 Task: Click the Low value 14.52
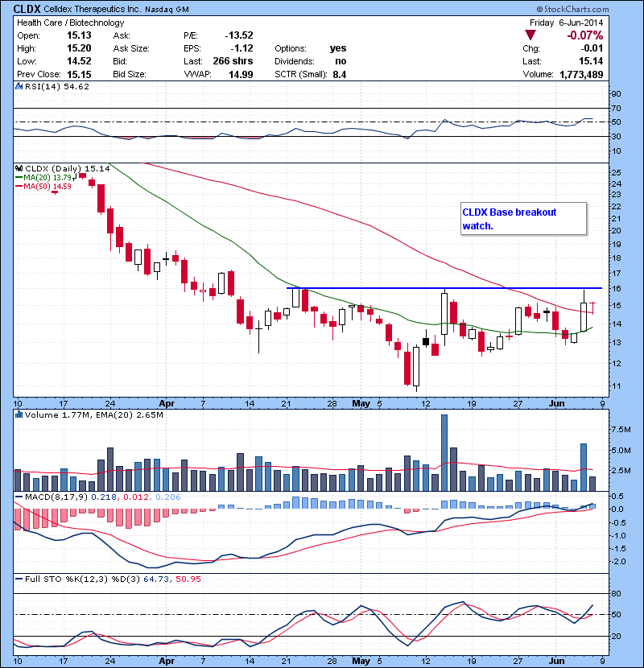[x=79, y=61]
